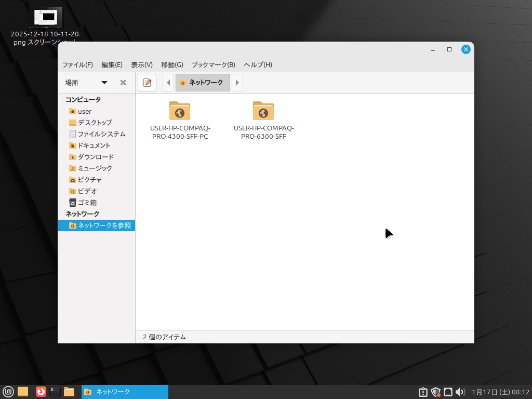Go to ダウンロード in the sidebar
The height and width of the screenshot is (399, 532).
coord(96,157)
